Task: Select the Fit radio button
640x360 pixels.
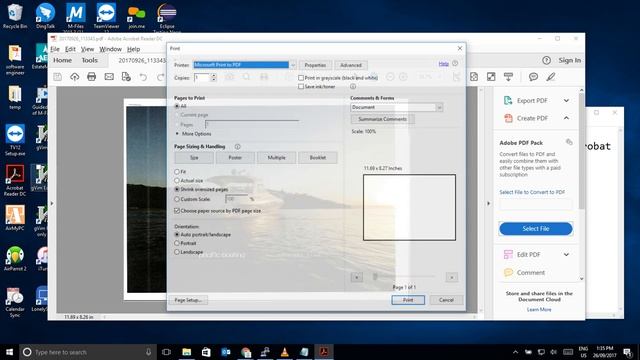Action: click(177, 172)
